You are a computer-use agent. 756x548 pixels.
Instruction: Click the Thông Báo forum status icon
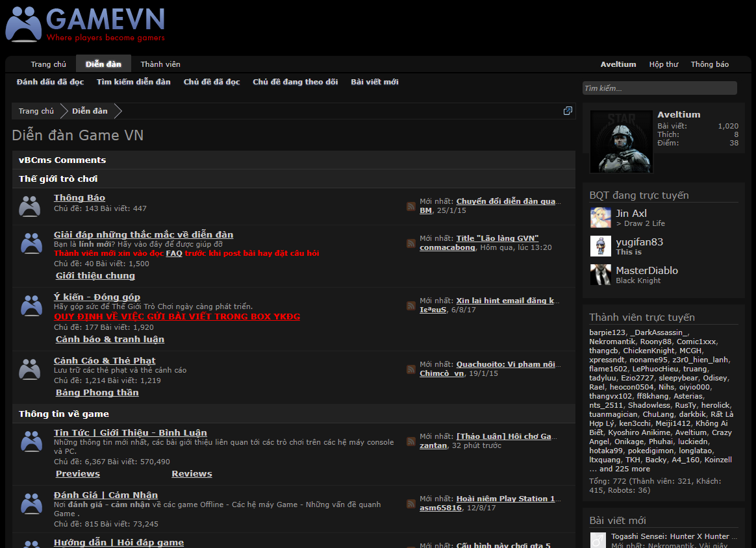(29, 206)
